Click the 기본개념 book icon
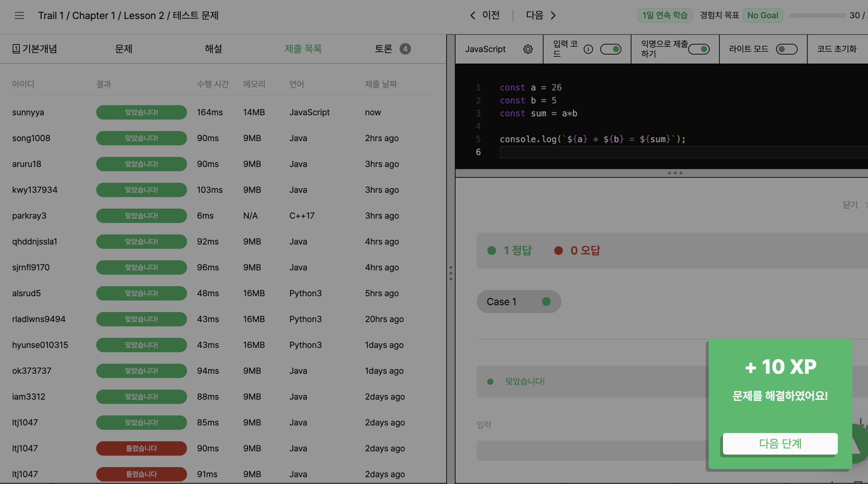 (x=16, y=49)
